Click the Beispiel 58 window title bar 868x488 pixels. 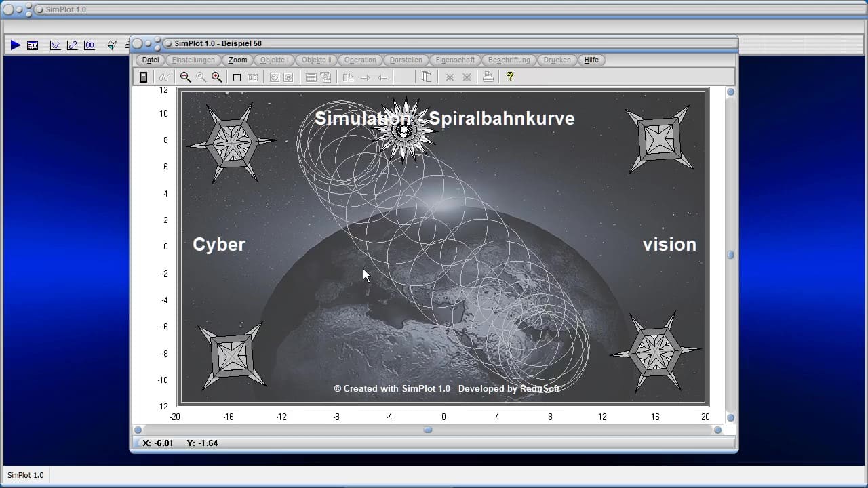tap(434, 43)
